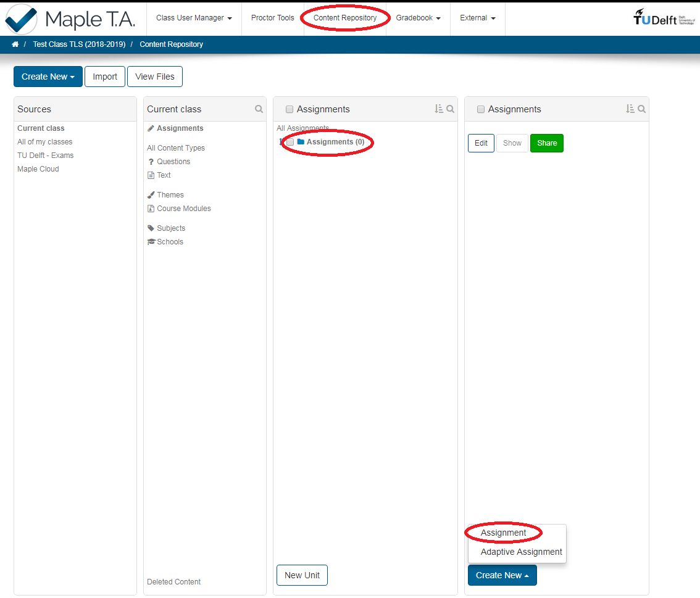Screen dimensions: 700x598
Task: Click search icon in middle Assignments panel
Action: coord(451,109)
